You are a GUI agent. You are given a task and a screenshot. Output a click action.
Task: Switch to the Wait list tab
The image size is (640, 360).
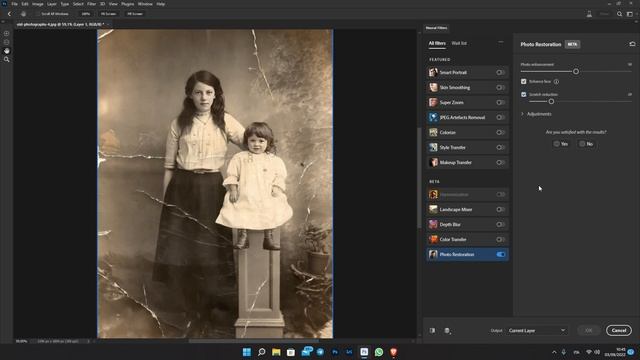tap(459, 43)
